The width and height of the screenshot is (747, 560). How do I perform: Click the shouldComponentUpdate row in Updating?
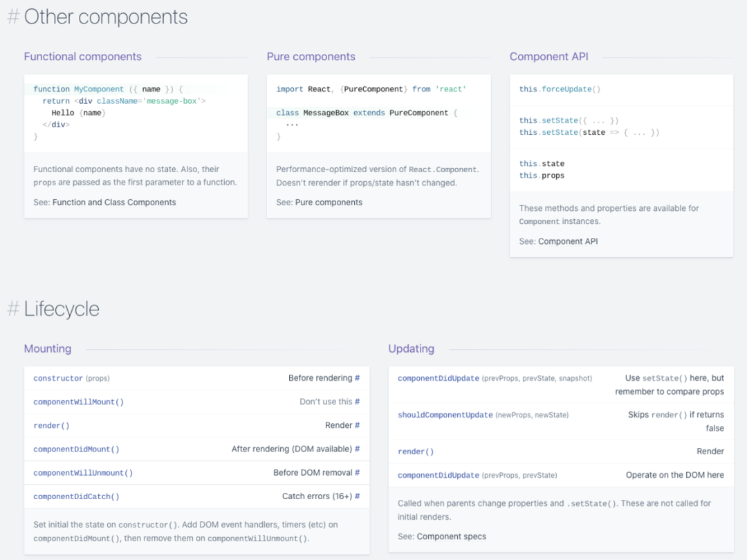pyautogui.click(x=561, y=422)
